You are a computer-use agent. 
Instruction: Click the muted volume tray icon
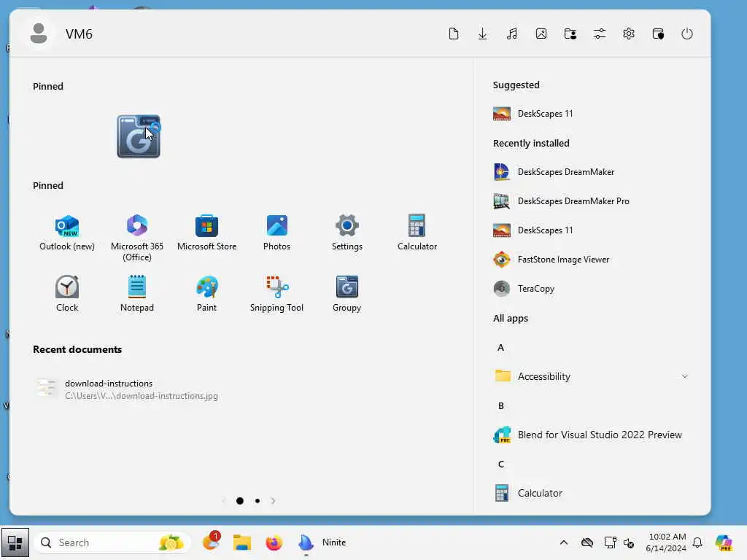(x=629, y=542)
